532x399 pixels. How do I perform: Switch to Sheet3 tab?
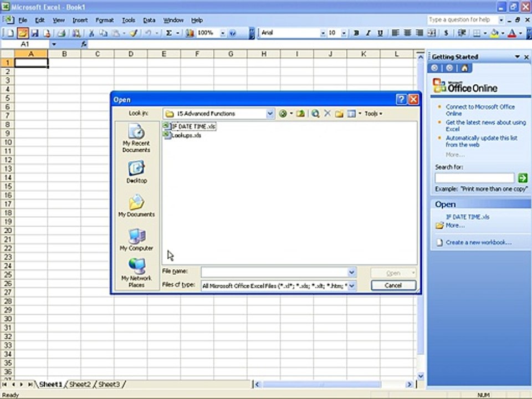tap(109, 384)
